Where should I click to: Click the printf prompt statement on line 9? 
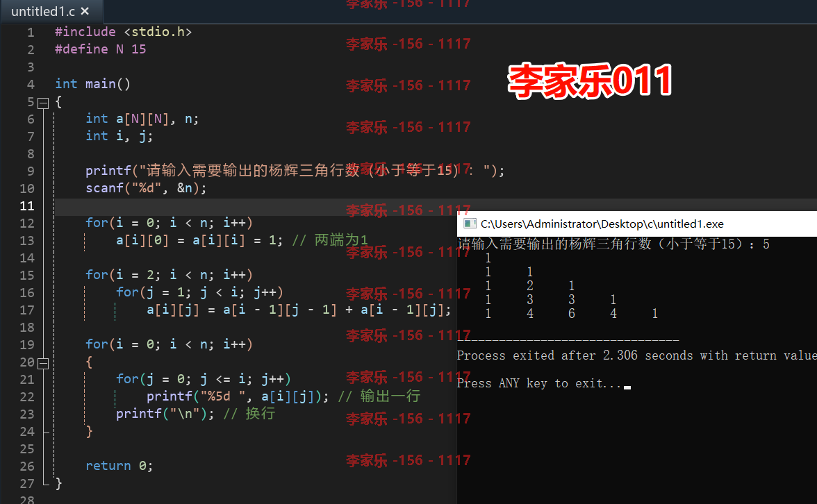tap(295, 170)
